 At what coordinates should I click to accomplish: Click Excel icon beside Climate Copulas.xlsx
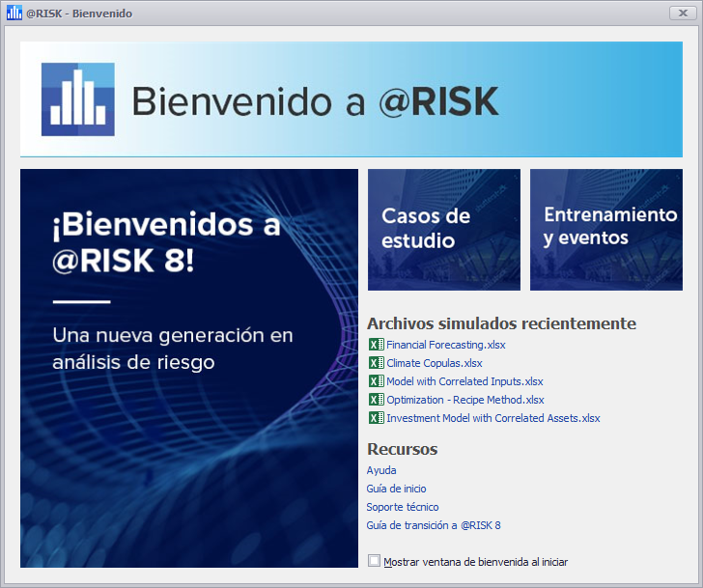click(376, 363)
